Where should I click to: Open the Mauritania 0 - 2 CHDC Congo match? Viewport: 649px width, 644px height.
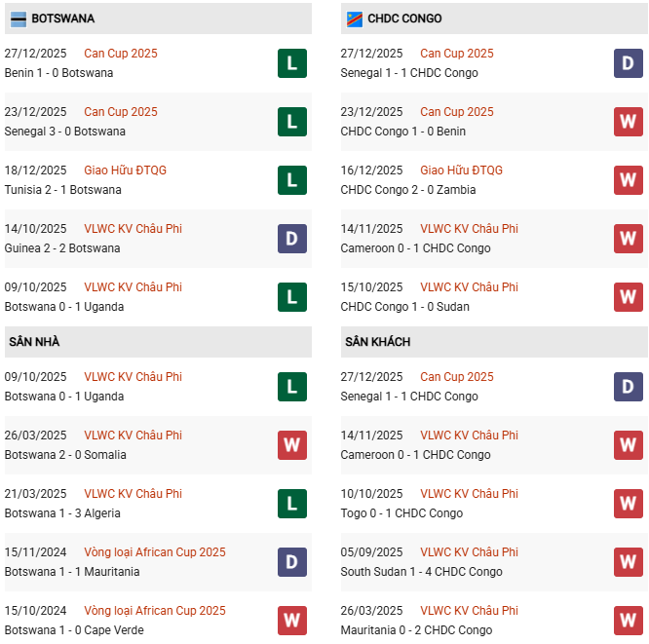tap(415, 630)
